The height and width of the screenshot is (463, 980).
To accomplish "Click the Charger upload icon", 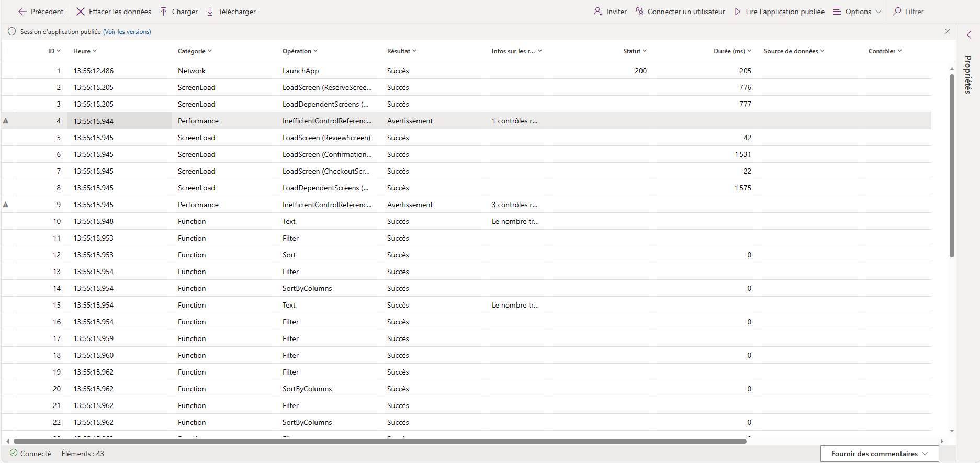I will point(164,12).
